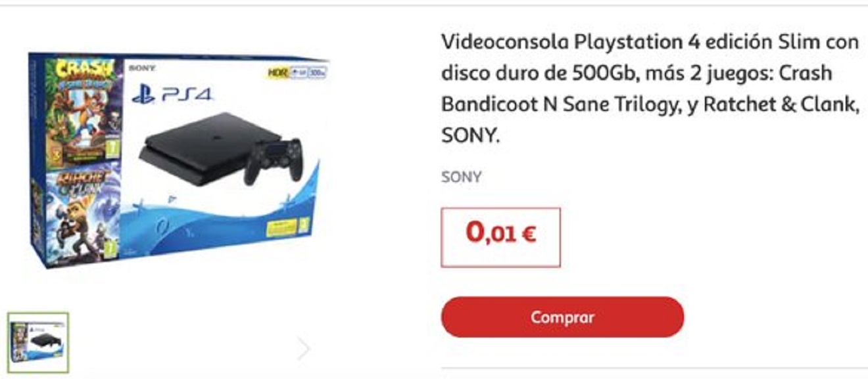Click the PS4 logo text on the box
Image resolution: width=868 pixels, height=379 pixels.
(187, 96)
